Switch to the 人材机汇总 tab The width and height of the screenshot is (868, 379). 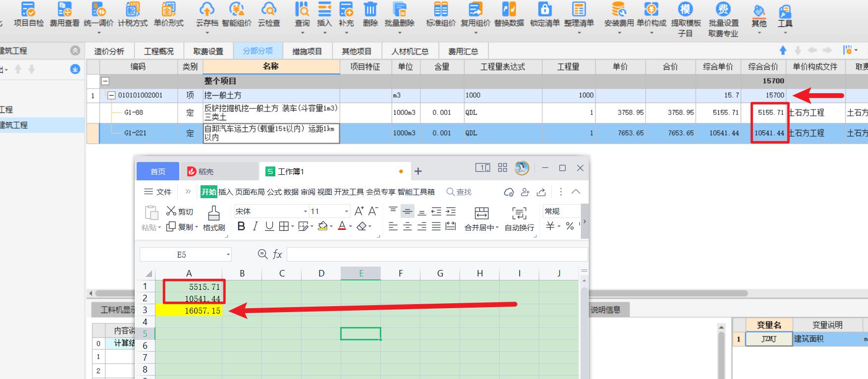[409, 52]
